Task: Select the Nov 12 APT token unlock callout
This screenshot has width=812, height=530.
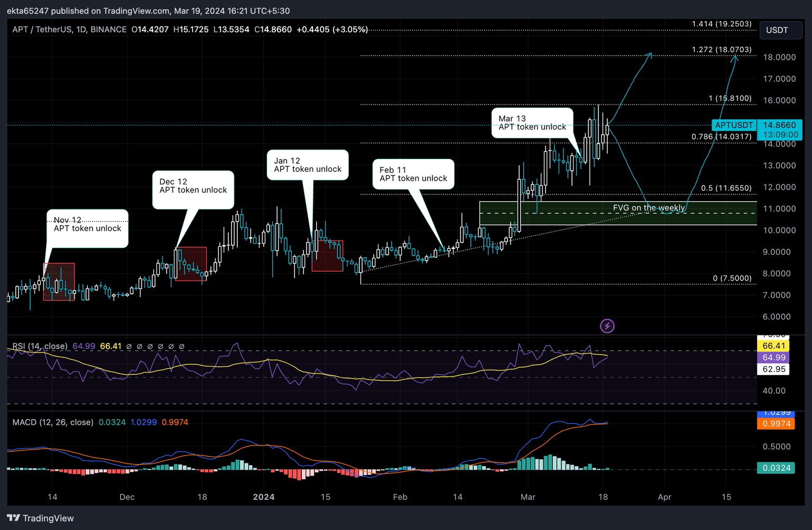Action: (x=87, y=228)
